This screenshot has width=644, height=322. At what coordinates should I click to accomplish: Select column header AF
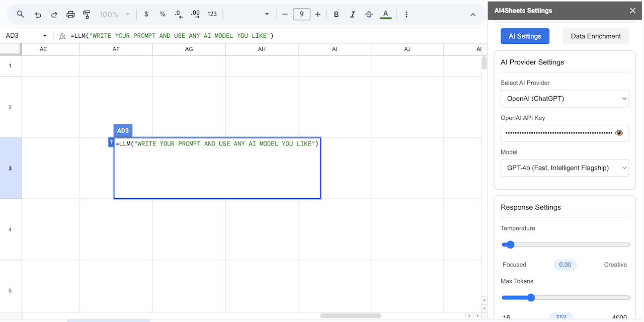tap(116, 49)
